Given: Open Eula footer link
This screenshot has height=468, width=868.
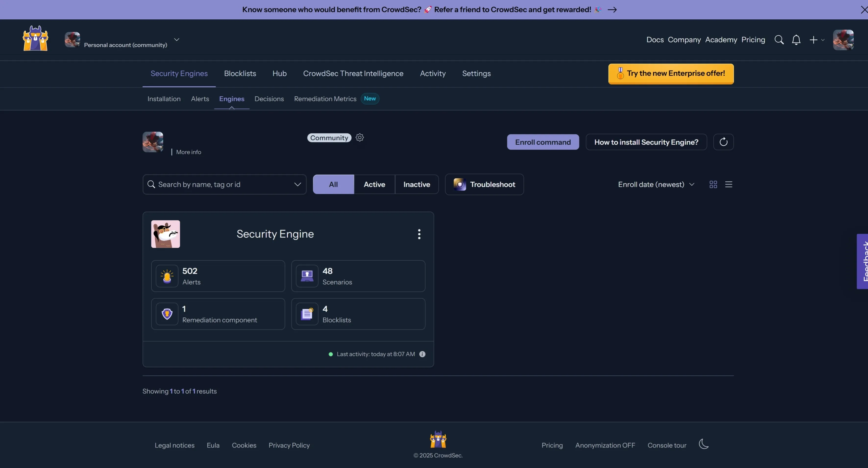Looking at the screenshot, I should [x=213, y=445].
